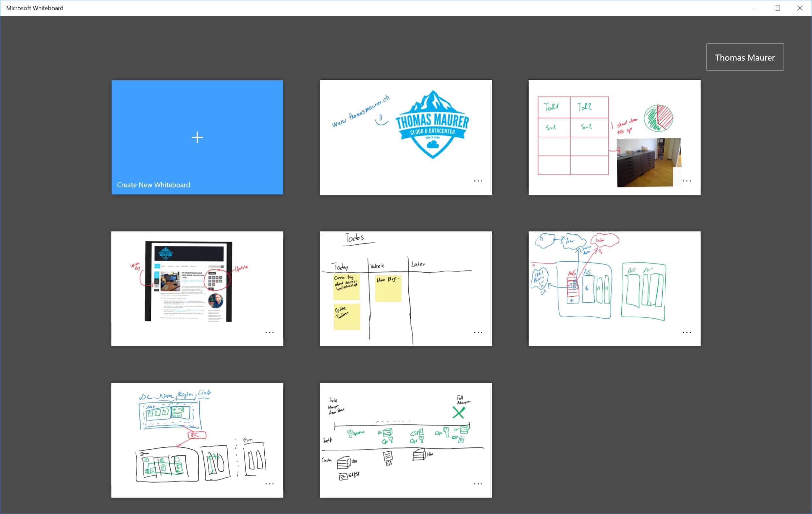Open more options on the cloud architecture whiteboard
This screenshot has width=812, height=514.
pos(687,332)
